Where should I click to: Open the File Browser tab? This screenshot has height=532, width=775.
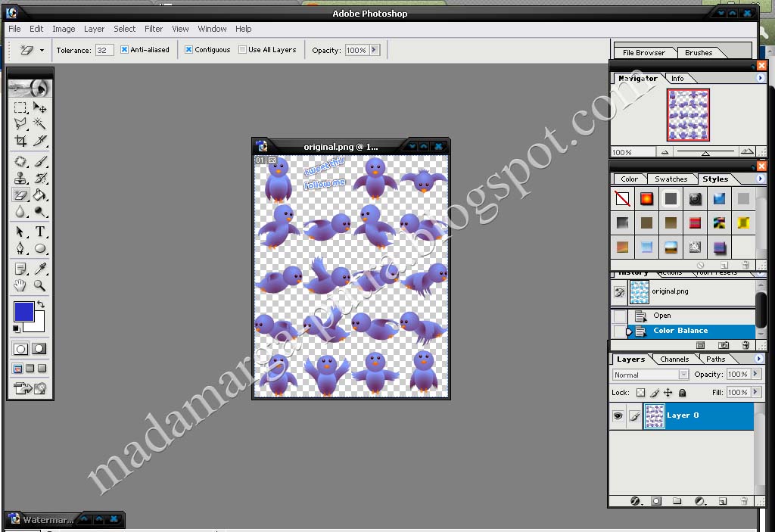tap(643, 52)
